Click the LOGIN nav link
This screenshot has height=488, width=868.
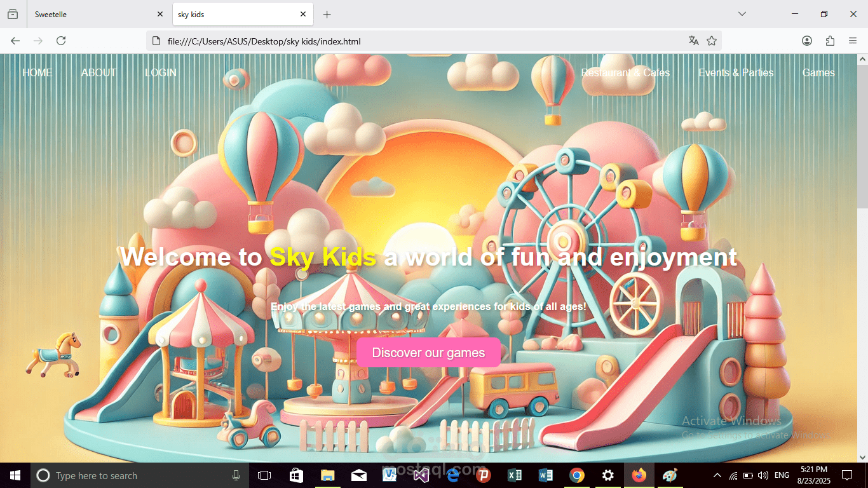[161, 72]
